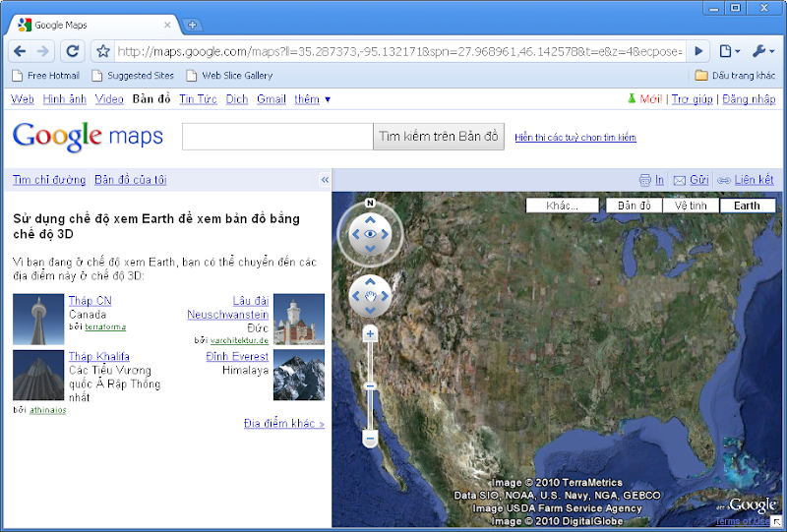Pan map right with hand joystick arrow
Screen dimensions: 787x532
385,296
